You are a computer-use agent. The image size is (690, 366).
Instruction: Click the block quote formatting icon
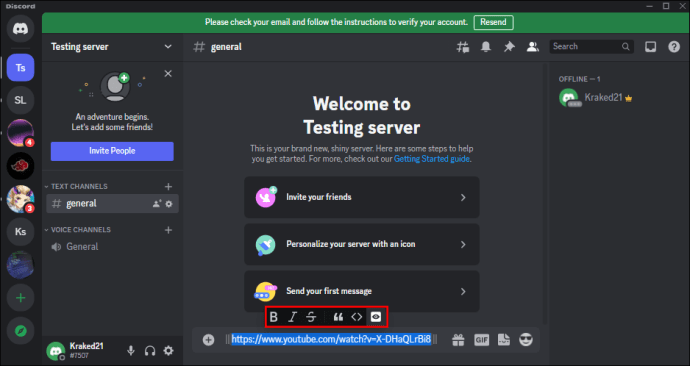[x=338, y=317]
